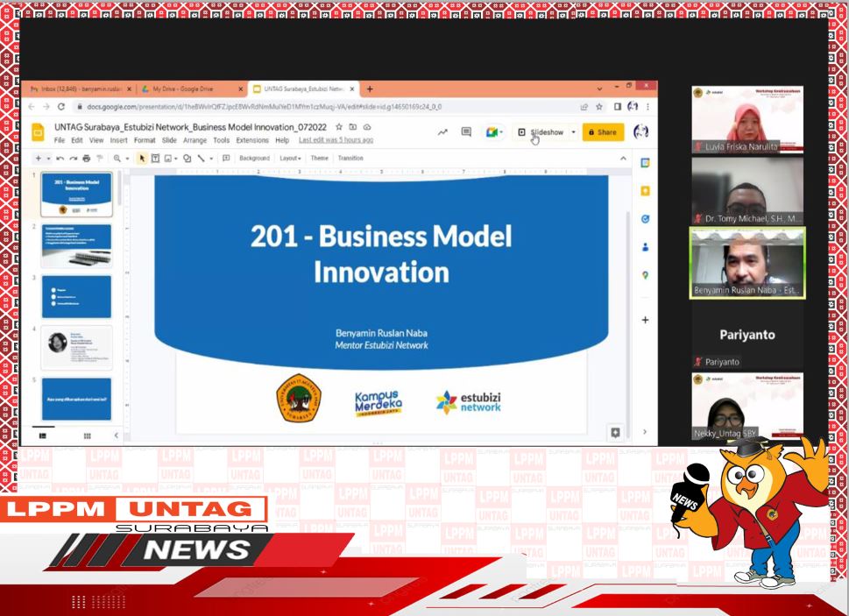Select the Line tool
This screenshot has height=616, width=849.
(x=201, y=158)
